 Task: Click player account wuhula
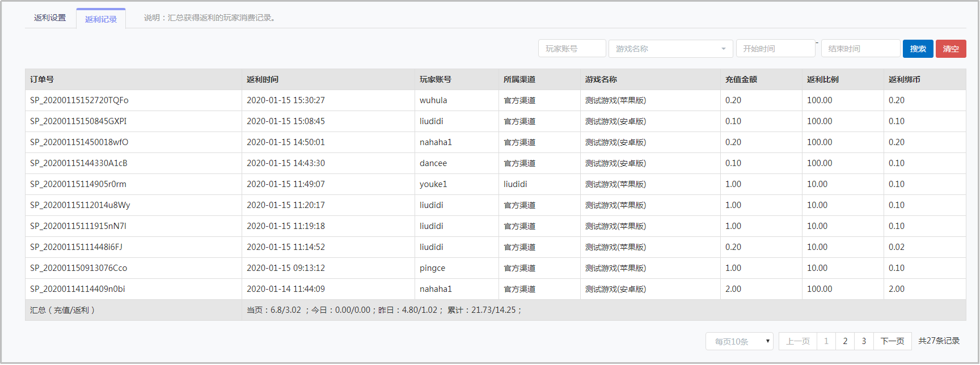tap(433, 100)
